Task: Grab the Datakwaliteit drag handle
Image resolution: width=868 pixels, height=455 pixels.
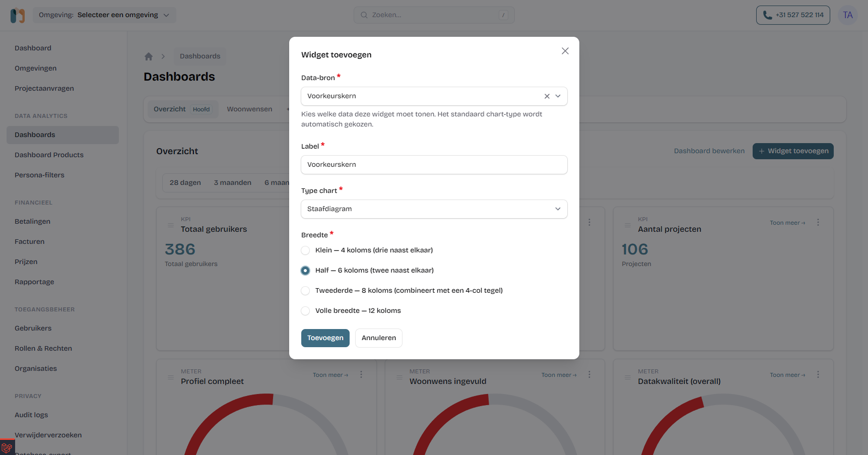Action: [627, 377]
